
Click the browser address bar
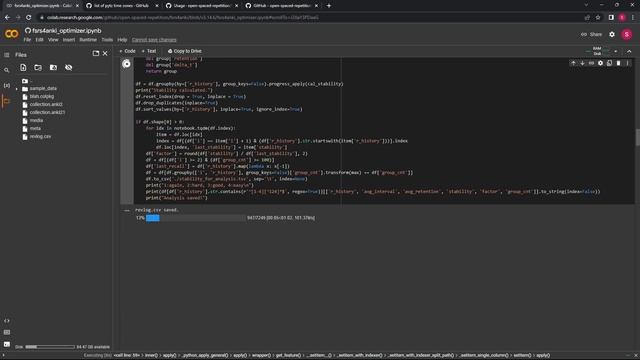(x=310, y=18)
